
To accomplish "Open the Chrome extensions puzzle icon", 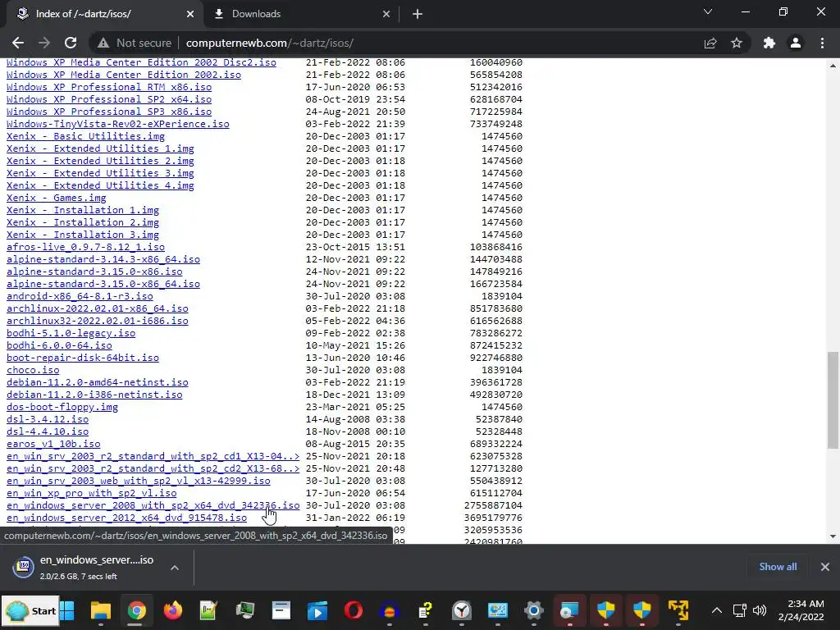I will click(x=769, y=43).
